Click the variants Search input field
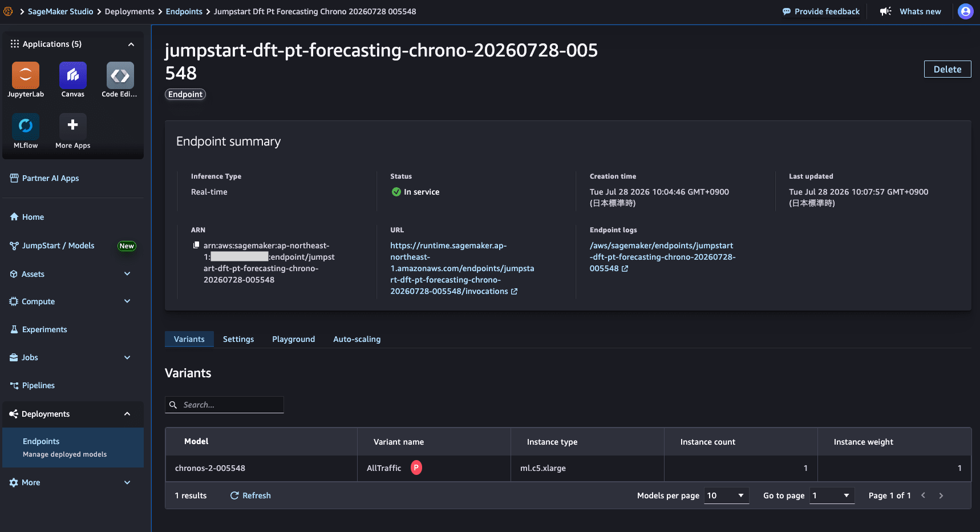 point(224,405)
